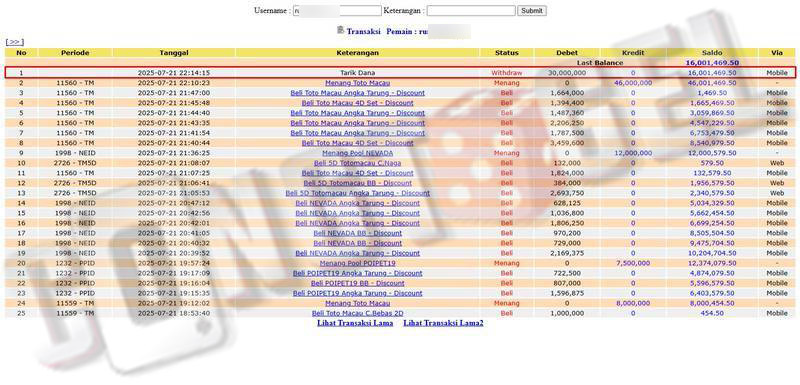The height and width of the screenshot is (385, 800).
Task: Click the Saldo column header
Action: coord(712,53)
